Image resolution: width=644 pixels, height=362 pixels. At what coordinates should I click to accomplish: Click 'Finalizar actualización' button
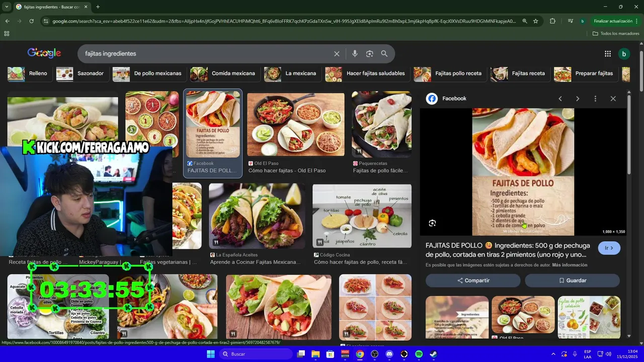(613, 21)
